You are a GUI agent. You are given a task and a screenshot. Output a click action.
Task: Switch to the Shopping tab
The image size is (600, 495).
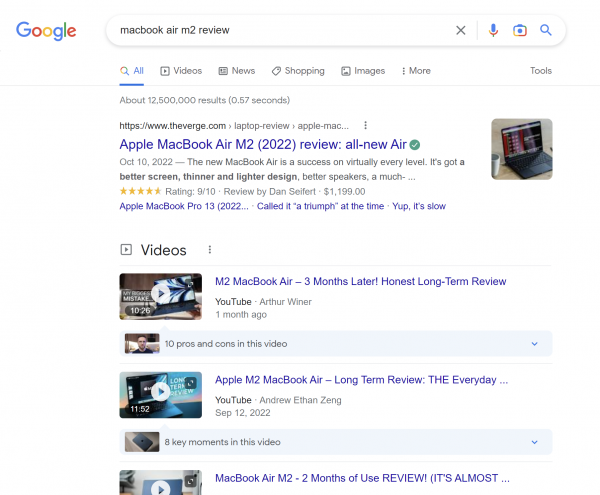click(298, 71)
